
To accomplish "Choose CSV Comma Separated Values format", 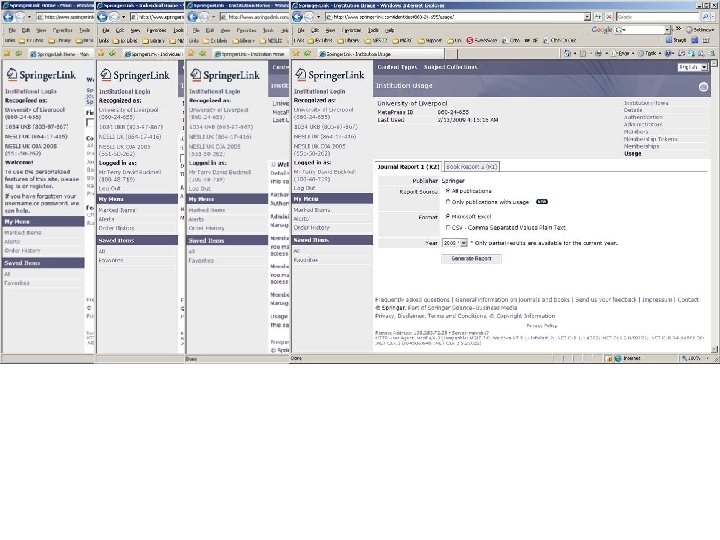I will pyautogui.click(x=448, y=227).
